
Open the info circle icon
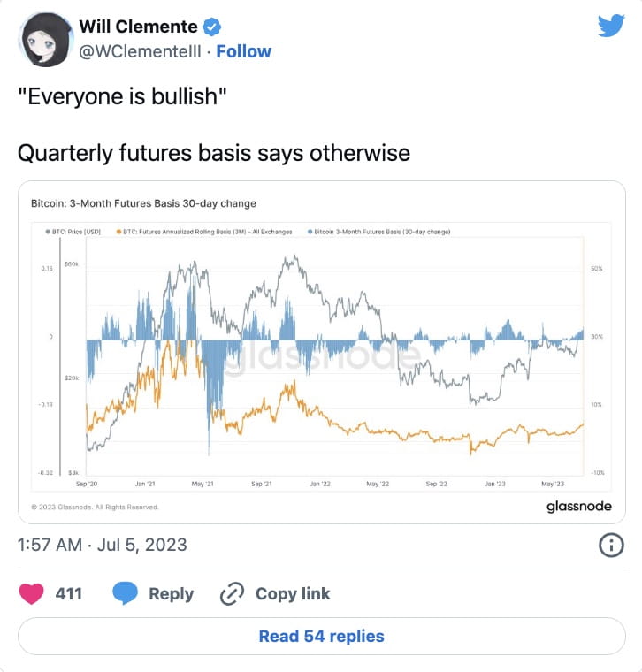click(612, 545)
